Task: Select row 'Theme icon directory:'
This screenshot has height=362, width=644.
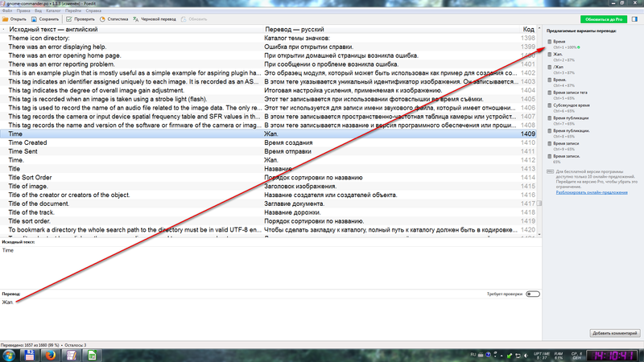Action: click(x=269, y=38)
